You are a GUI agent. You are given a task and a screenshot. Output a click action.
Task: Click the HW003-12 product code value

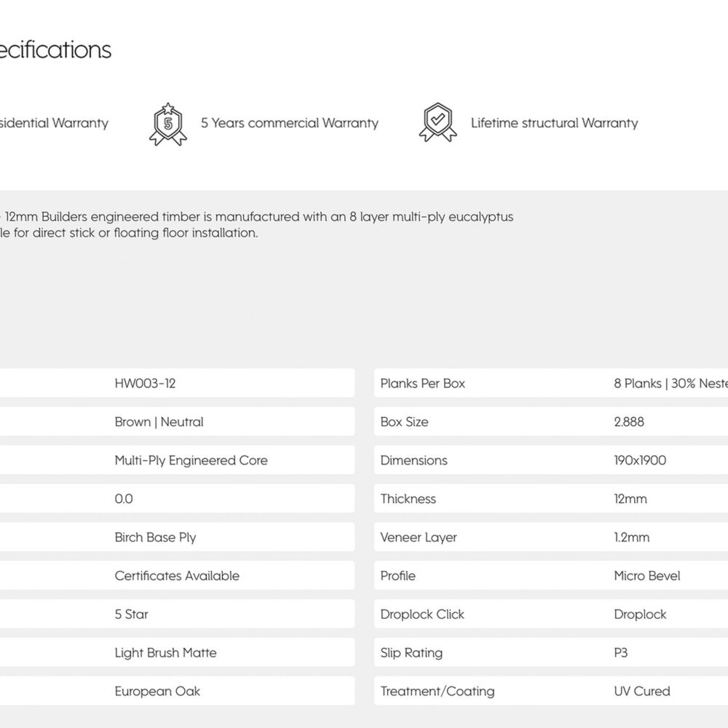point(145,384)
